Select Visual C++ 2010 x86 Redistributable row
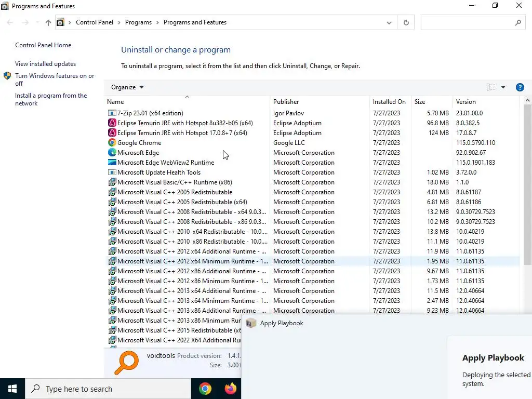Viewport: 532px width, 399px height. (313, 241)
